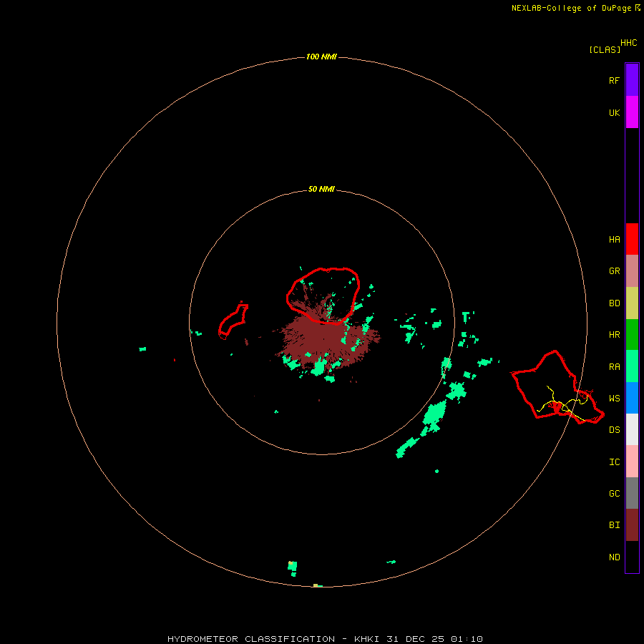Click the DS white legend swatch
The image size is (644, 644).
632,429
